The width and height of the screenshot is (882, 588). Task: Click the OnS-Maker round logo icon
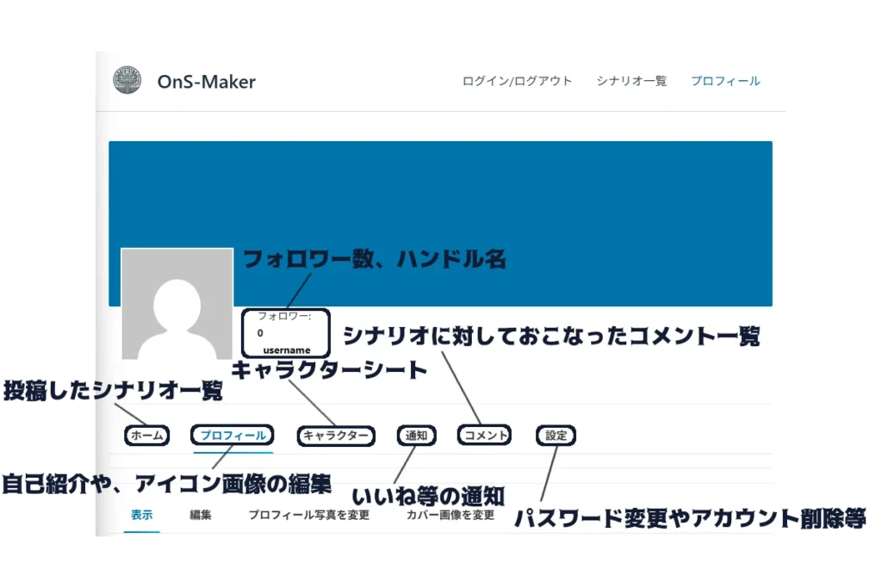[x=127, y=81]
